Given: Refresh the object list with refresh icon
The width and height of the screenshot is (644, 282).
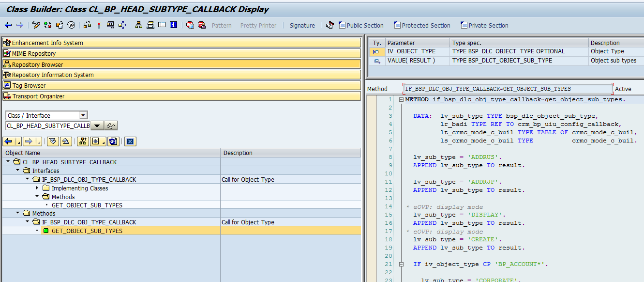Looking at the screenshot, I should (112, 141).
